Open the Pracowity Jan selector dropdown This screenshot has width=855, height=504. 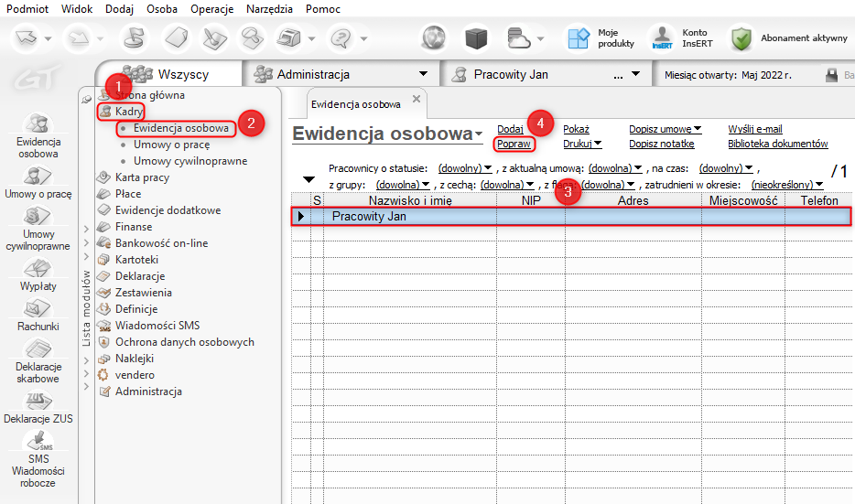636,73
